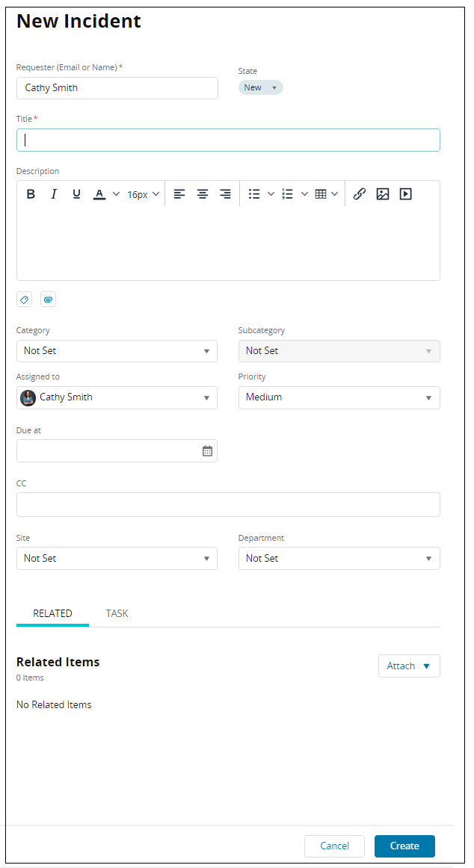This screenshot has height=868, width=474.
Task: Toggle underline text formatting
Action: pos(76,194)
